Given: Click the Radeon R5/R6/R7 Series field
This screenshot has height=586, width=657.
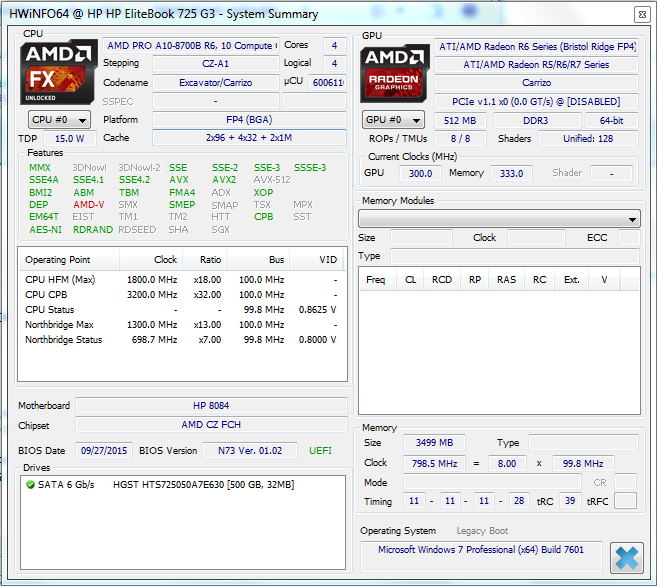Looking at the screenshot, I should [537, 65].
